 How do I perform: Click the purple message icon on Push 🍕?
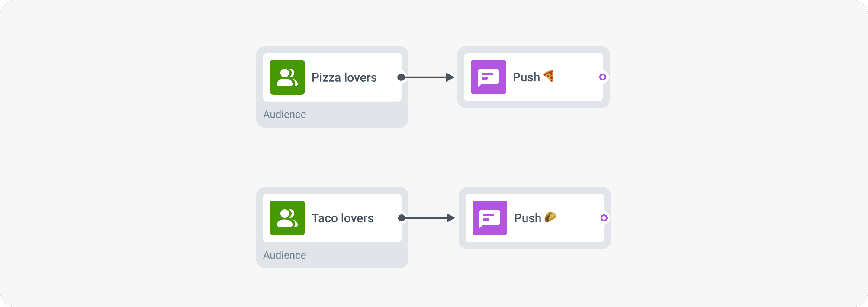(488, 77)
